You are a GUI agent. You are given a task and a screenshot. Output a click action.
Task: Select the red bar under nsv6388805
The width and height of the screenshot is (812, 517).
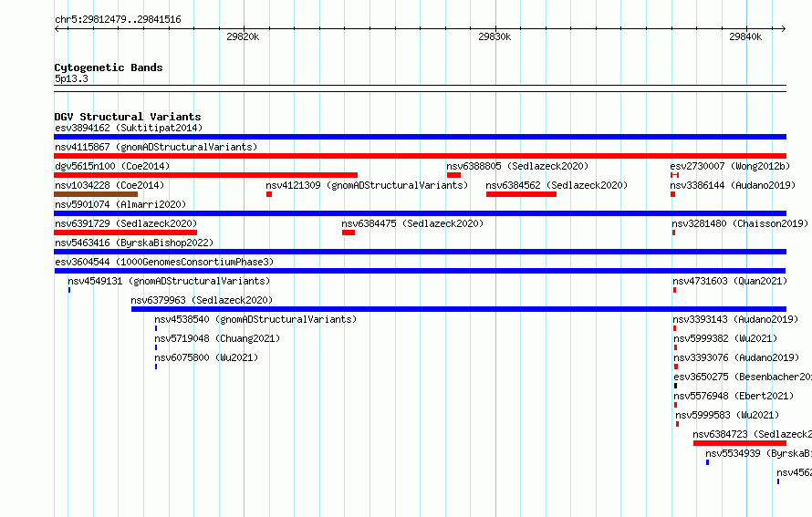[x=453, y=175]
